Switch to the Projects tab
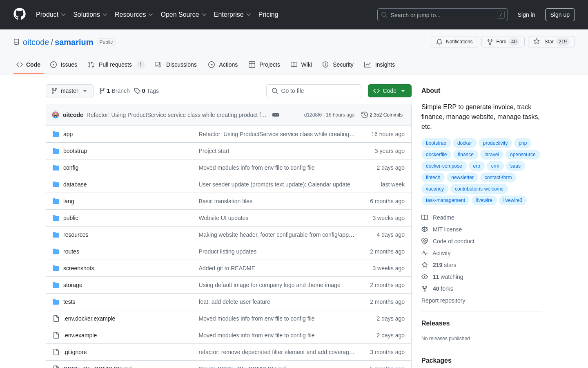 pyautogui.click(x=264, y=65)
